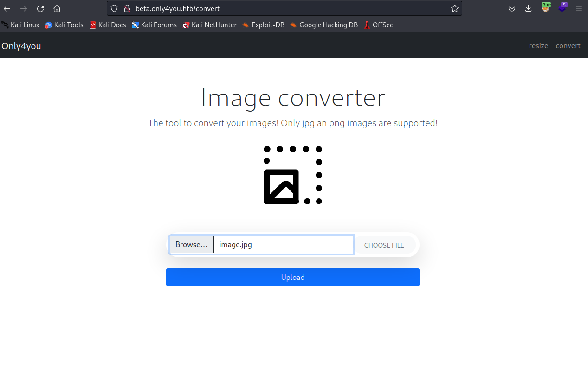Open the Firefox application menu
The width and height of the screenshot is (588, 381).
point(578,8)
